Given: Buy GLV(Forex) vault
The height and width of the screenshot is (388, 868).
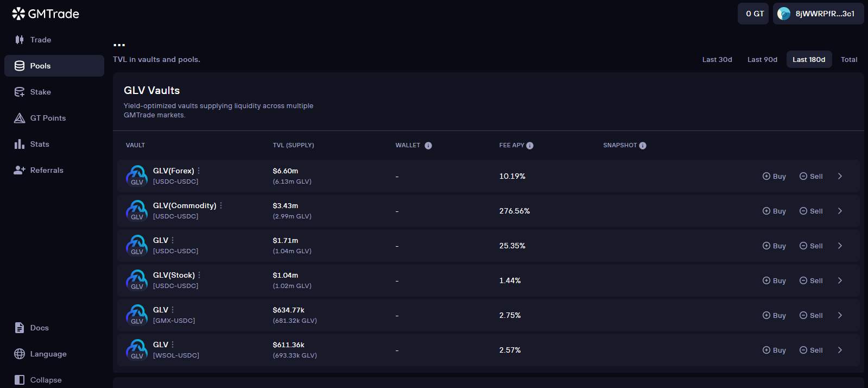Looking at the screenshot, I should pyautogui.click(x=774, y=176).
